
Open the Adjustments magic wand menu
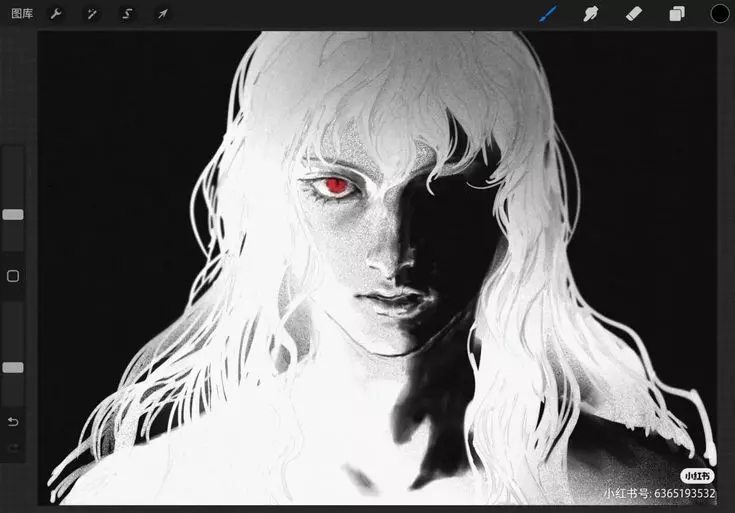[91, 14]
